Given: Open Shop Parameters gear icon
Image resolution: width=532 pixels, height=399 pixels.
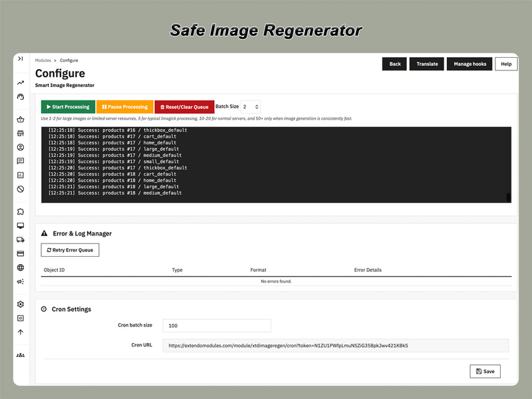Looking at the screenshot, I should pos(21,304).
